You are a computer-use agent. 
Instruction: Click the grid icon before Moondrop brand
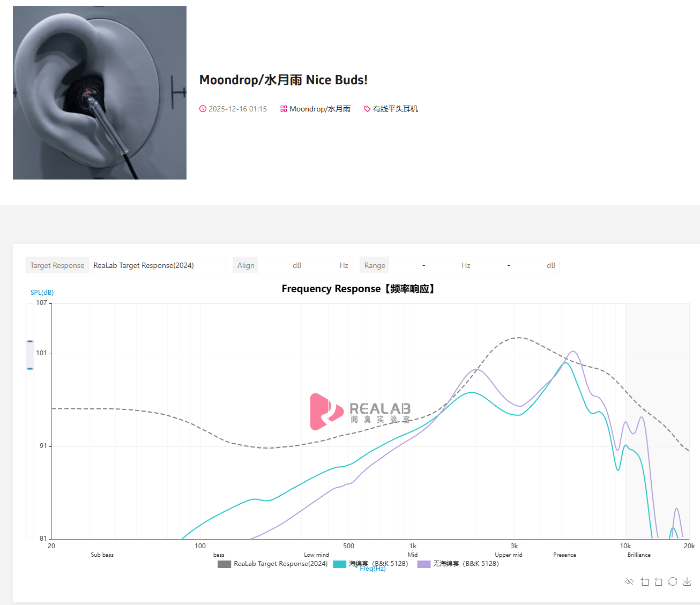tap(284, 109)
